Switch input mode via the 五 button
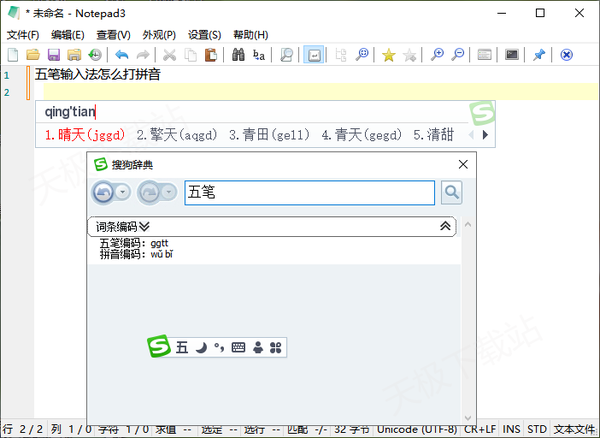 coord(182,347)
